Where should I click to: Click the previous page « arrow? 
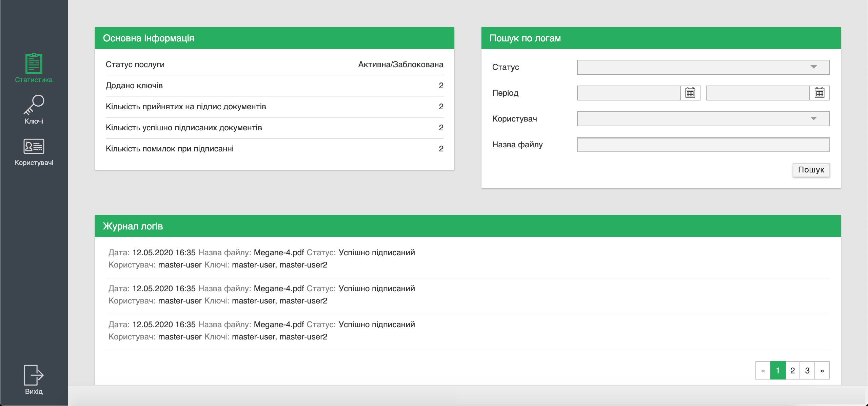[763, 370]
